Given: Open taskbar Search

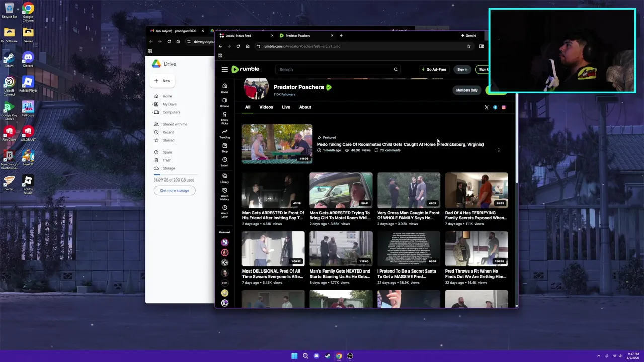Looking at the screenshot, I should point(305,356).
